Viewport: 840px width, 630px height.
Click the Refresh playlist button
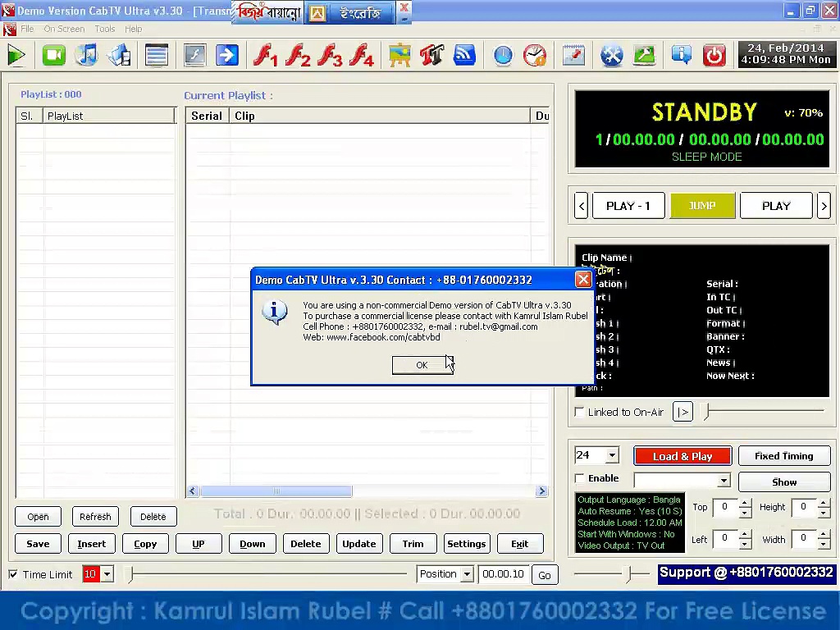[x=95, y=517]
